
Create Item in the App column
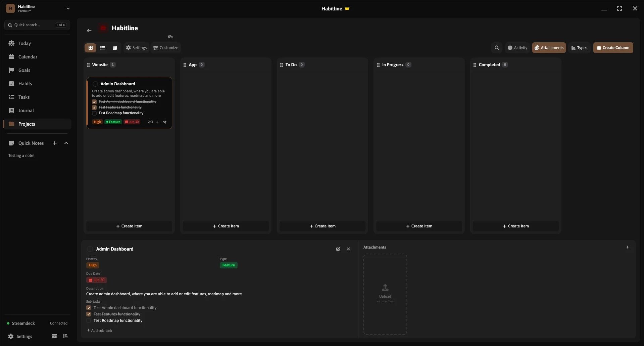[x=226, y=226]
